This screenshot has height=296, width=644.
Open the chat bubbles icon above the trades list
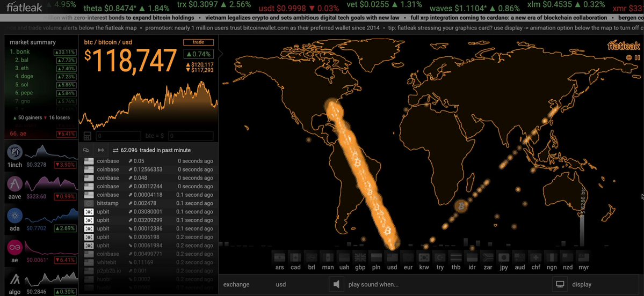[86, 150]
